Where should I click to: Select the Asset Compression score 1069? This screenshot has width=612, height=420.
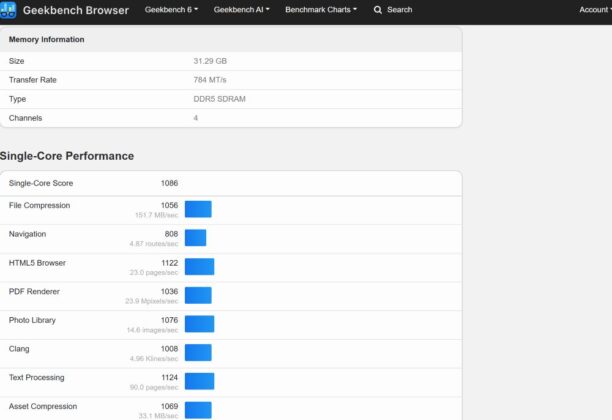tap(169, 406)
